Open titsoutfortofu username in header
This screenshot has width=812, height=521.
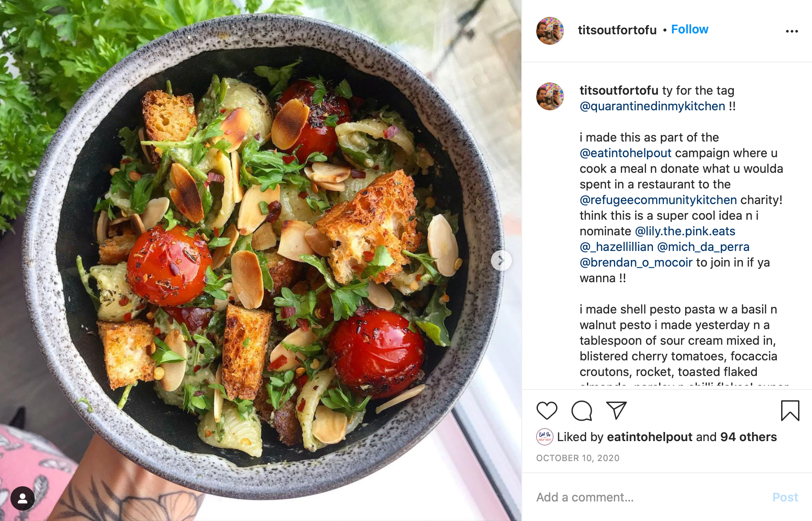click(617, 30)
